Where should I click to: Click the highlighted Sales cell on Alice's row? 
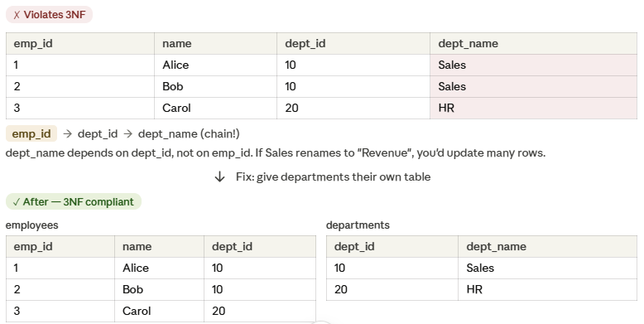(x=534, y=65)
